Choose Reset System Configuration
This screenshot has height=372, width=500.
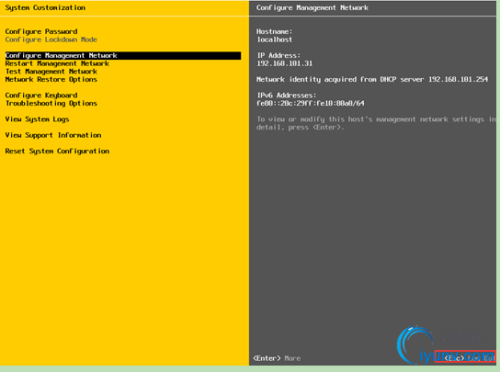[57, 151]
